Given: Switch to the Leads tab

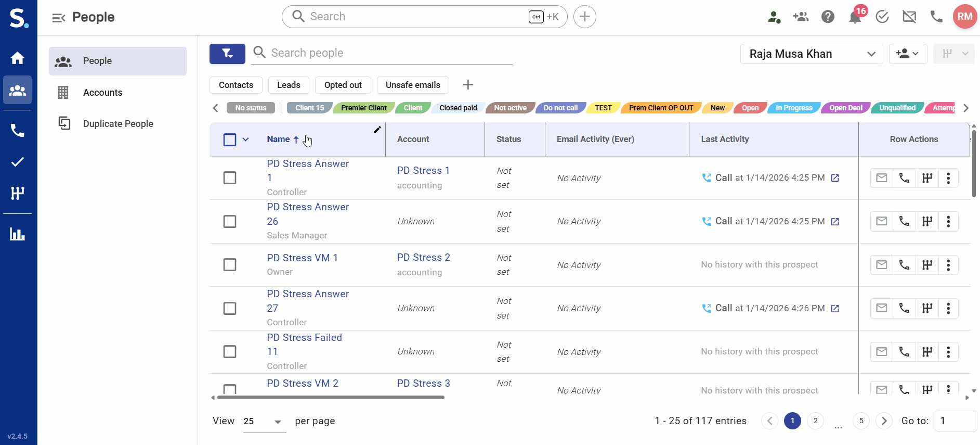Looking at the screenshot, I should click(x=289, y=85).
